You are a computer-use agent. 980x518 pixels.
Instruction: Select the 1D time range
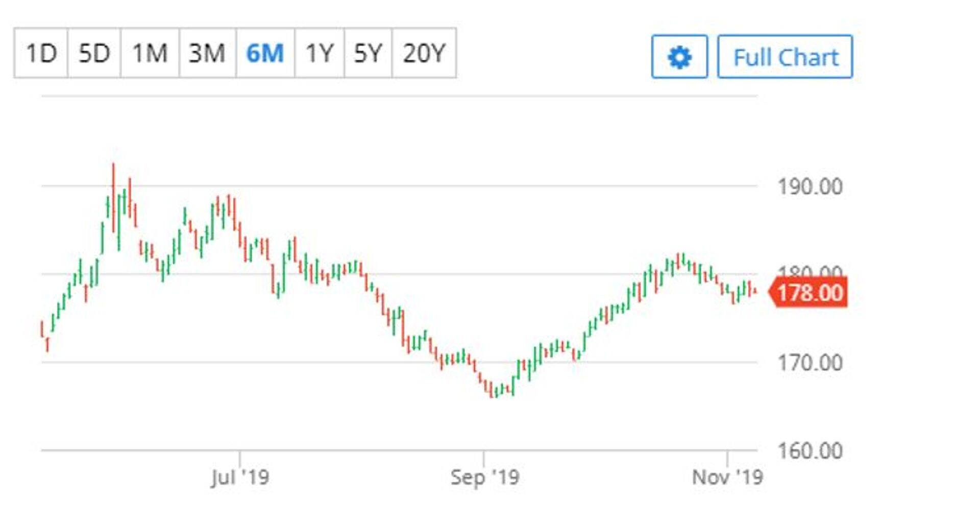click(x=41, y=53)
